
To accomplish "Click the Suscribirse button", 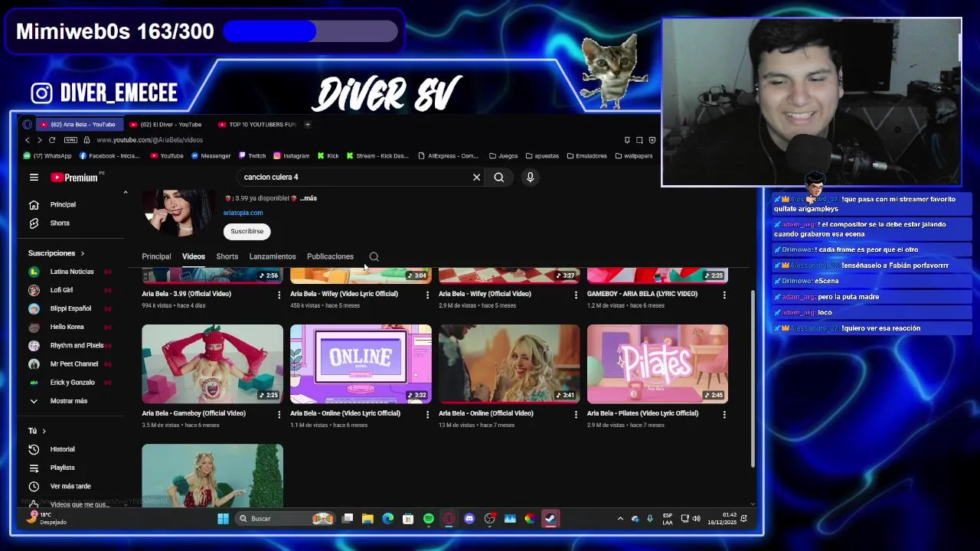I will (247, 231).
